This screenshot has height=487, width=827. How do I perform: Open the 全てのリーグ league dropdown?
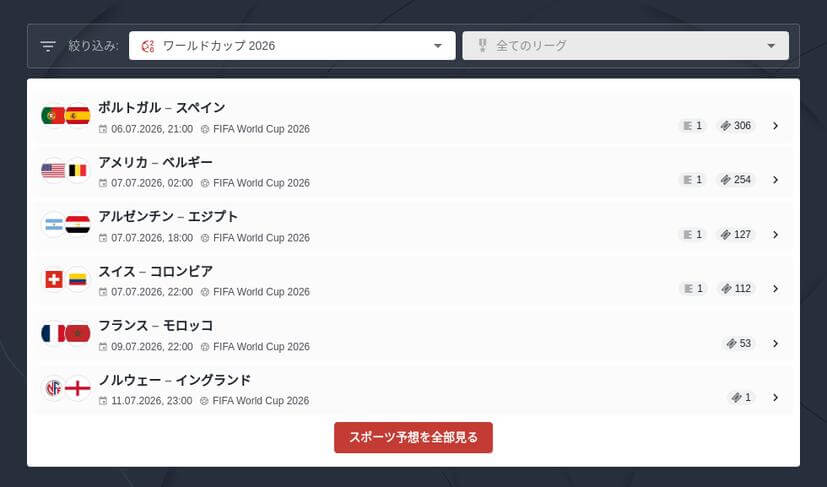tap(626, 46)
